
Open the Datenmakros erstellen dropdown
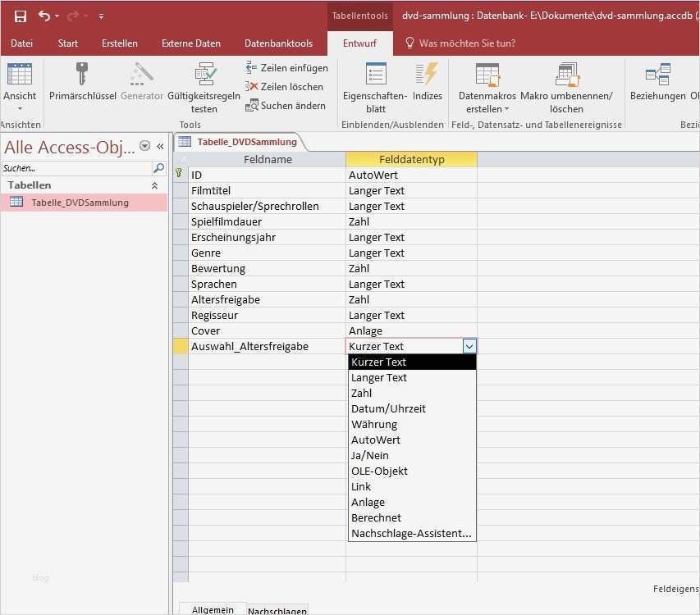click(x=487, y=109)
